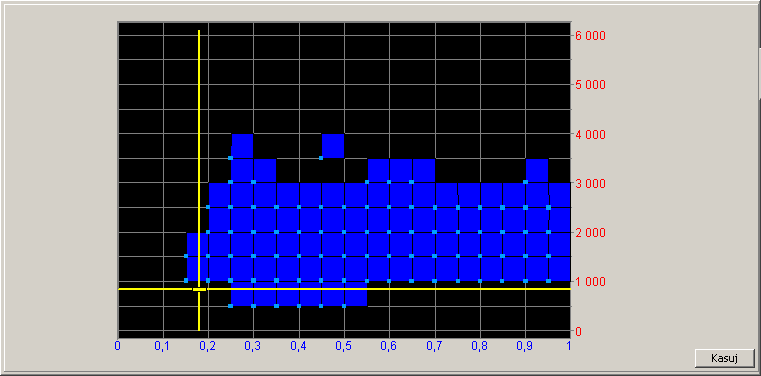Image resolution: width=761 pixels, height=376 pixels.
Task: Select data point at x 0,15 y 1000
Action: 186,280
